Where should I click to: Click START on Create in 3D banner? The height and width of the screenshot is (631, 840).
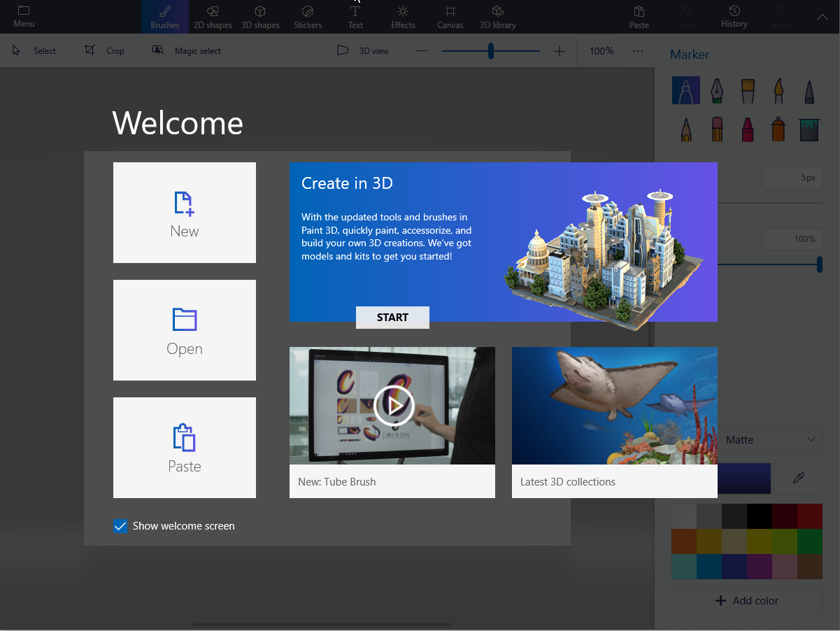click(x=392, y=318)
